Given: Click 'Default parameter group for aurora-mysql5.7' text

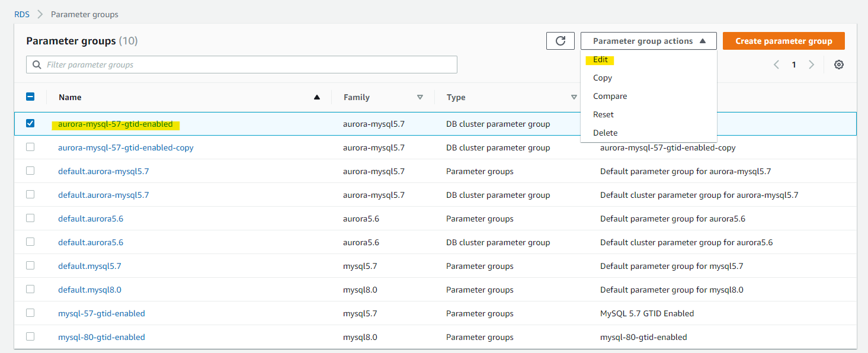Looking at the screenshot, I should [x=686, y=171].
